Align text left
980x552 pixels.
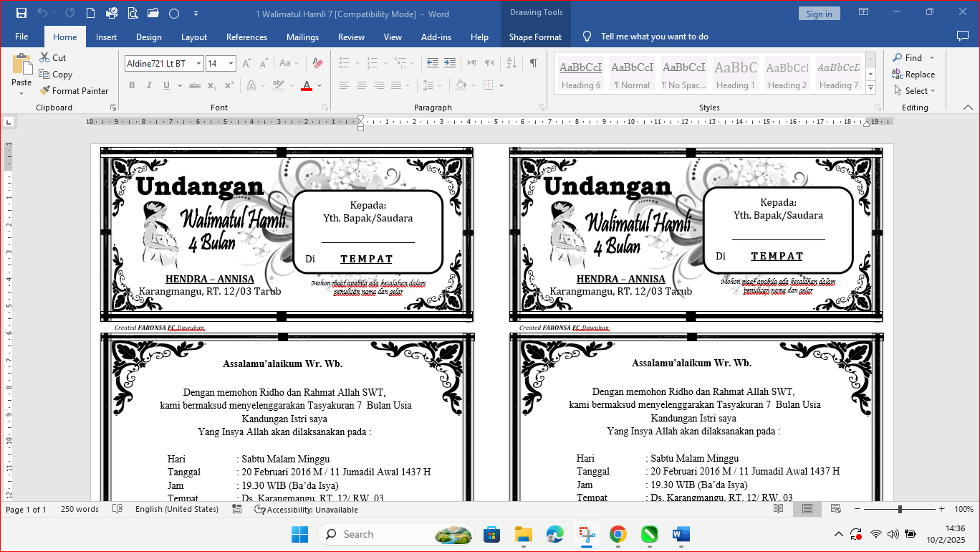[345, 85]
